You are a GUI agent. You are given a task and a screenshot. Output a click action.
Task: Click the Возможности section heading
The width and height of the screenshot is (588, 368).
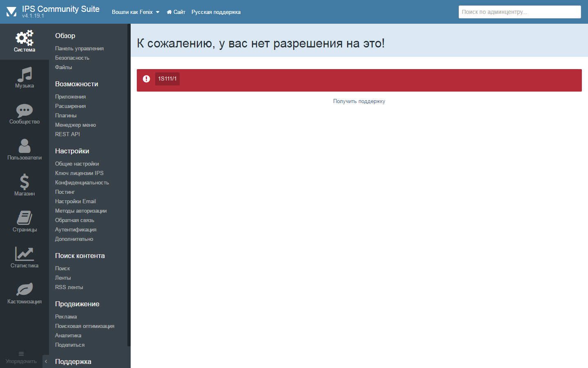pyautogui.click(x=77, y=84)
